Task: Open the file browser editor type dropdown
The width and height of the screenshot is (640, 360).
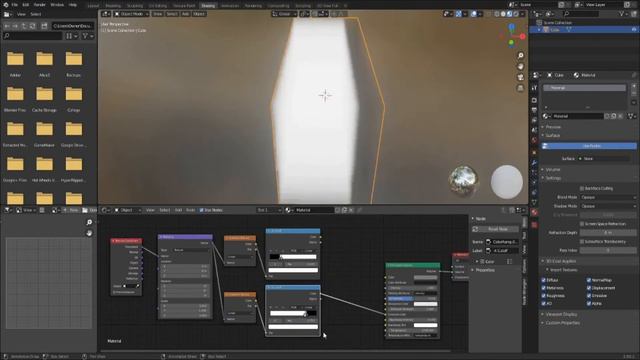Action: coord(8,14)
